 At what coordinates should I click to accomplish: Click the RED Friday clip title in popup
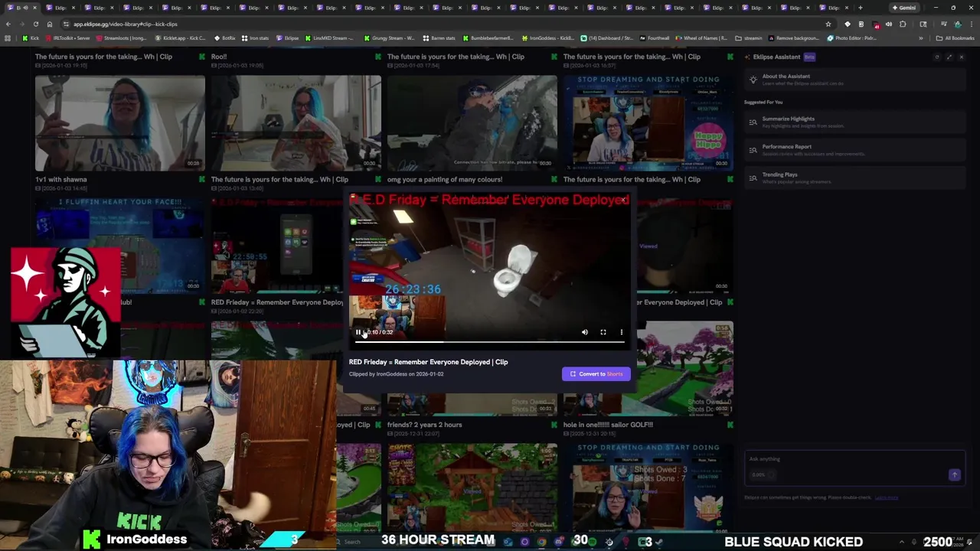tap(428, 362)
